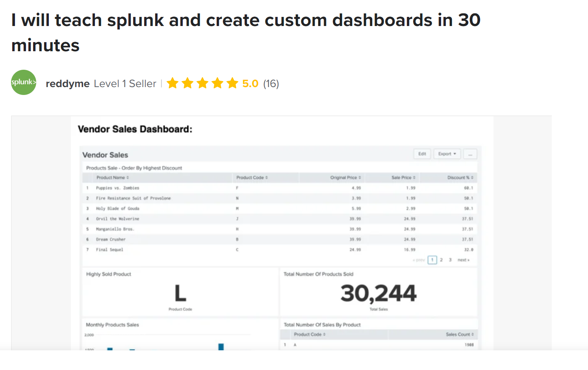Open the (16) reviews count
This screenshot has width=588, height=370.
271,84
